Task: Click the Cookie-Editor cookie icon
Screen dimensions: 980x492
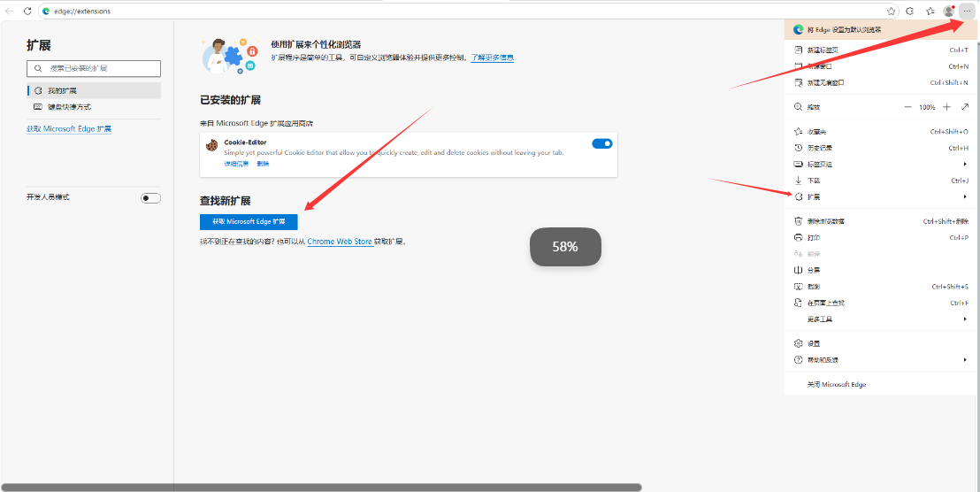Action: pos(212,145)
